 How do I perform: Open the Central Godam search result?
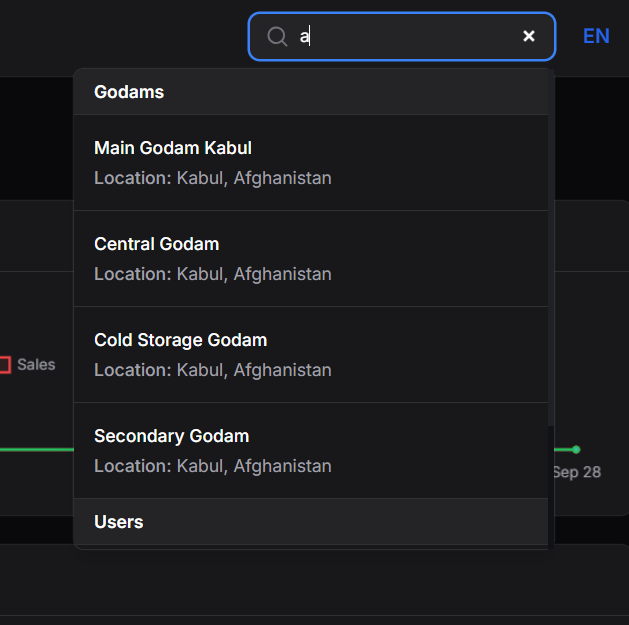(x=157, y=244)
